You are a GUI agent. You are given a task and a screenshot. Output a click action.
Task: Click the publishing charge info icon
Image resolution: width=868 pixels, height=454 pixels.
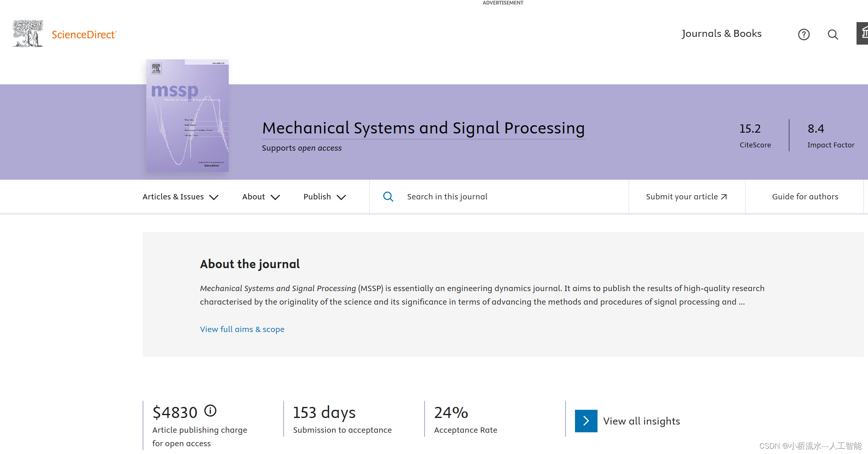pyautogui.click(x=210, y=411)
